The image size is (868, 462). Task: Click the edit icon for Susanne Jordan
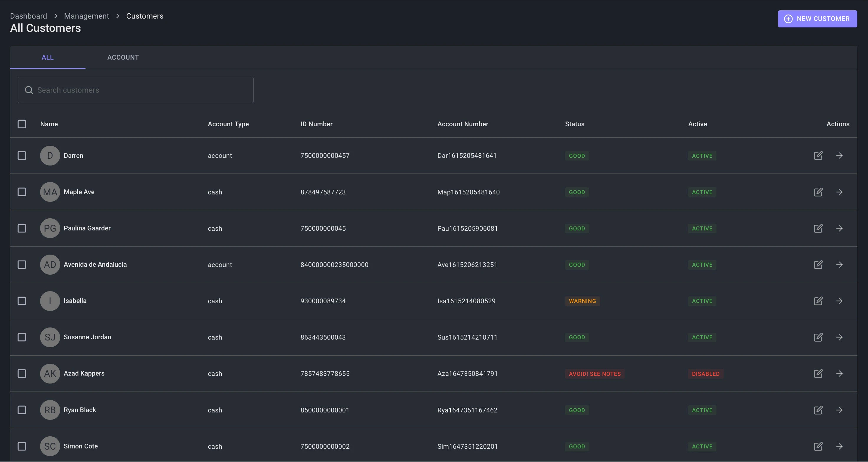(x=818, y=337)
